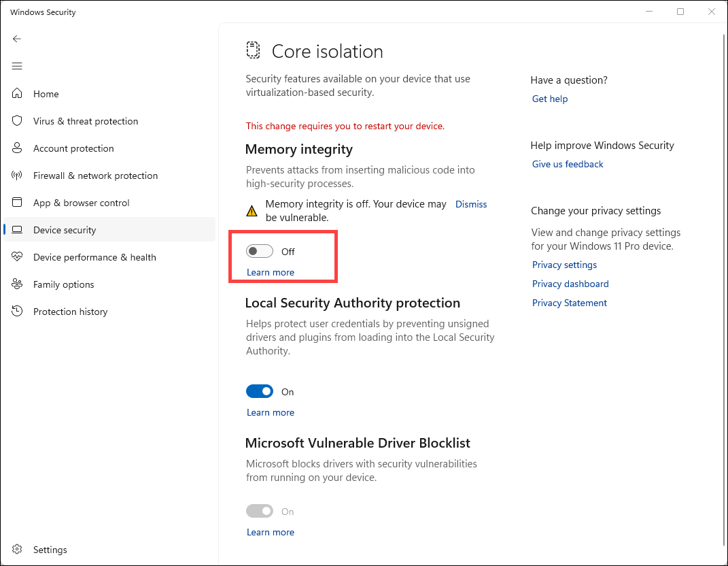
Task: Open the Privacy dashboard link
Action: tap(570, 284)
